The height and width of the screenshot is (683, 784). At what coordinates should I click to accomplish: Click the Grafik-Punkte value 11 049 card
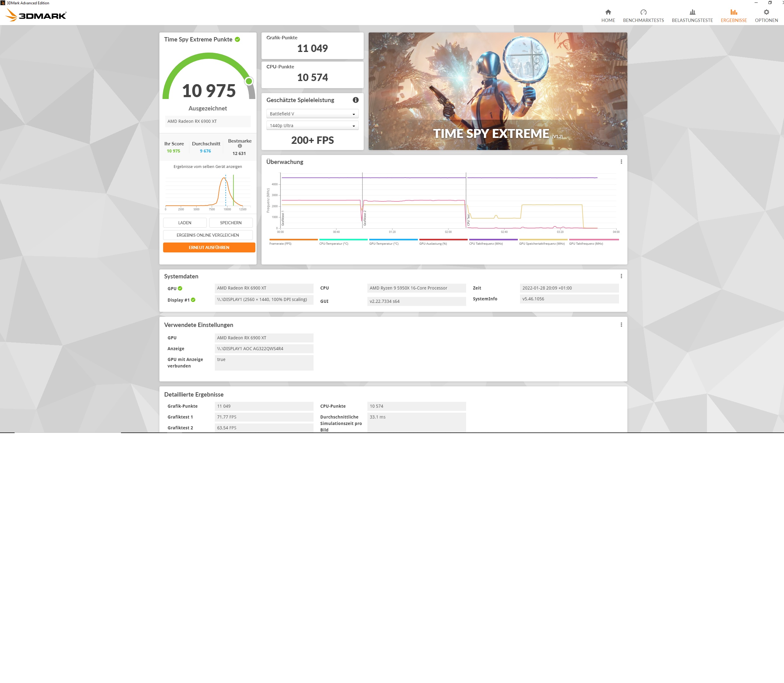pyautogui.click(x=312, y=46)
